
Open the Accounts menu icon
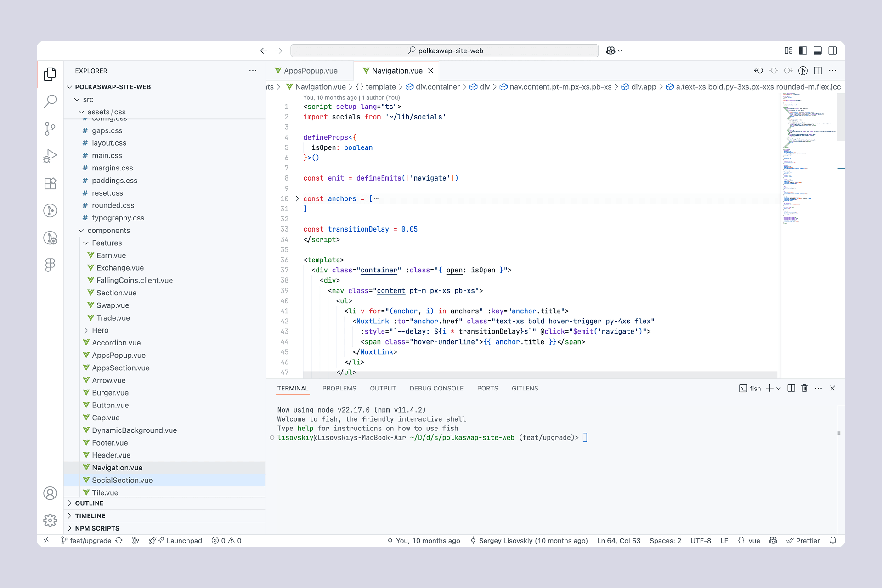(x=50, y=493)
